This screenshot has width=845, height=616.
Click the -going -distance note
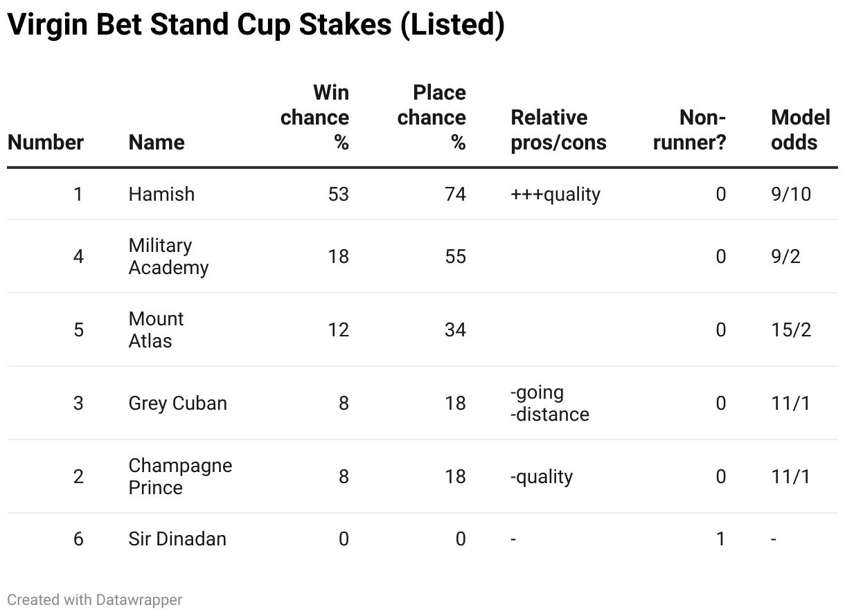pyautogui.click(x=550, y=404)
